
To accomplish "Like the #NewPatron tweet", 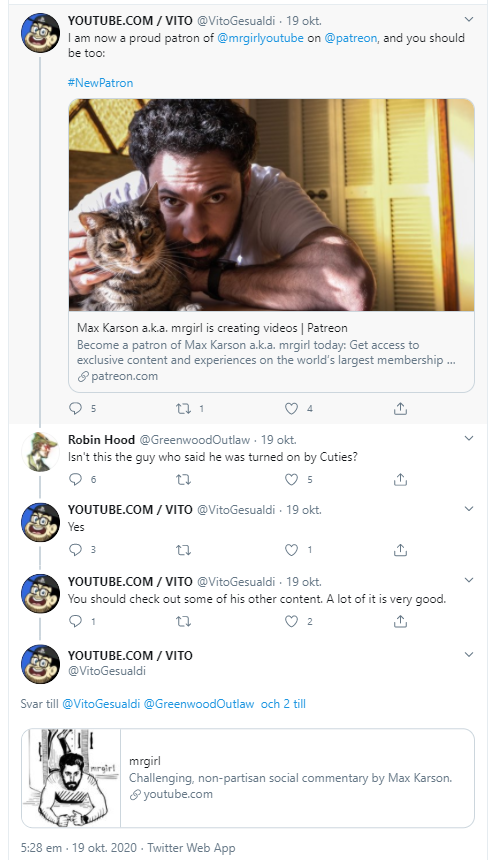I will point(291,409).
